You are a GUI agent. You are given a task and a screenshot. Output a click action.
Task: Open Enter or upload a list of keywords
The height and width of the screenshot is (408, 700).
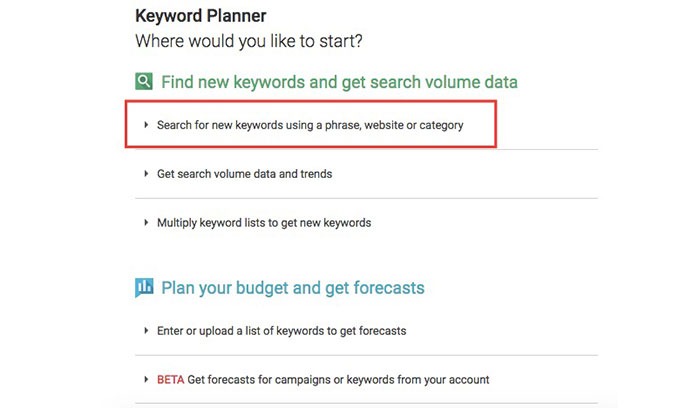(281, 331)
